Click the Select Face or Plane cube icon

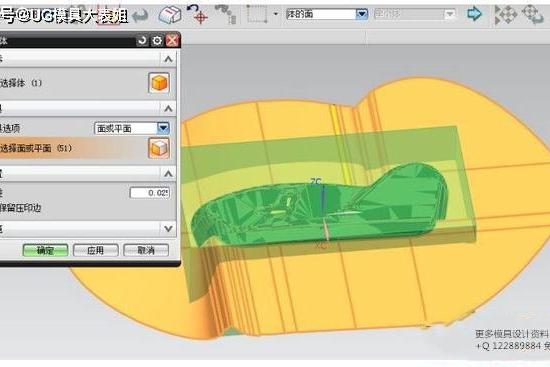(159, 148)
